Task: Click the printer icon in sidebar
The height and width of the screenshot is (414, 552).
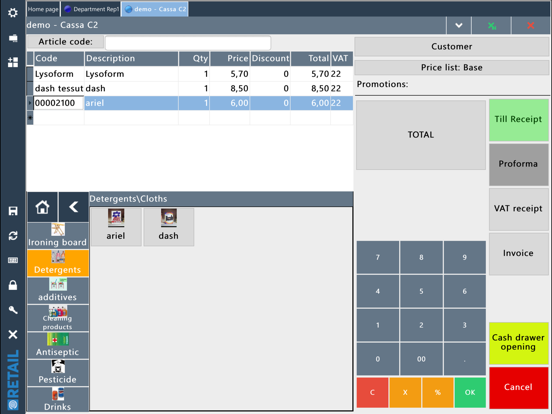Action: pos(13,38)
